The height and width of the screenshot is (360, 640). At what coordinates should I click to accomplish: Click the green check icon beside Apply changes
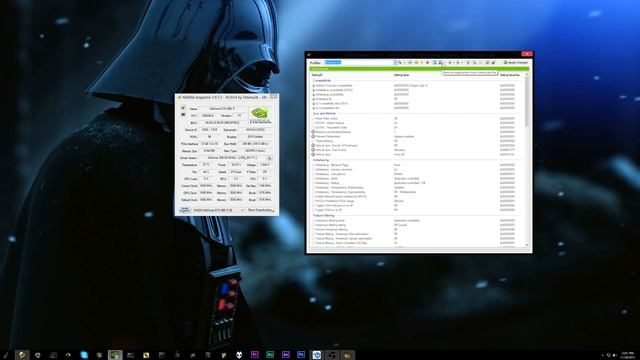tap(505, 62)
